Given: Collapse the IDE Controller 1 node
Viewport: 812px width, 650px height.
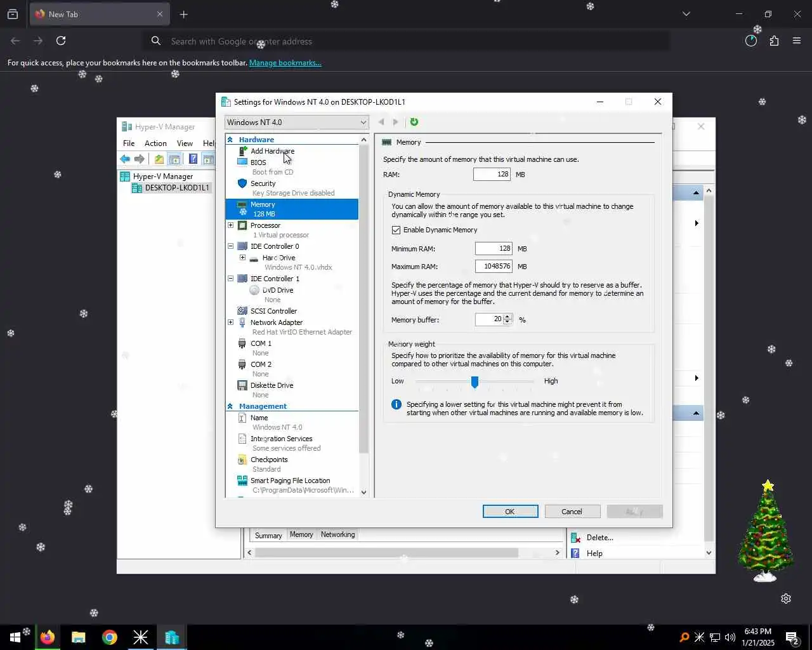Looking at the screenshot, I should (231, 279).
